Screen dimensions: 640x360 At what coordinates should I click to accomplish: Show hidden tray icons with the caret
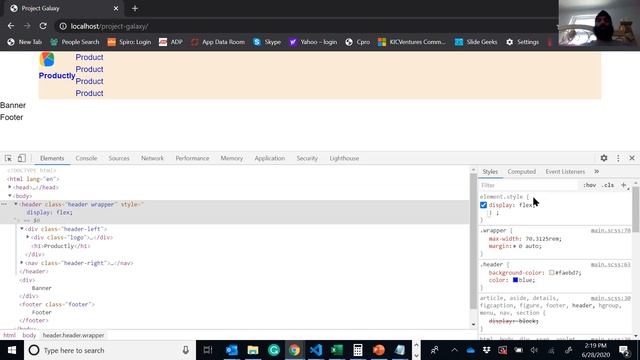(454, 350)
